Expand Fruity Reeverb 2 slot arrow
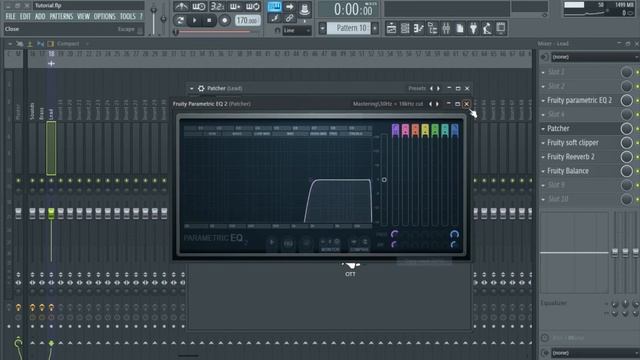Viewport: 640px width, 360px height. (543, 157)
